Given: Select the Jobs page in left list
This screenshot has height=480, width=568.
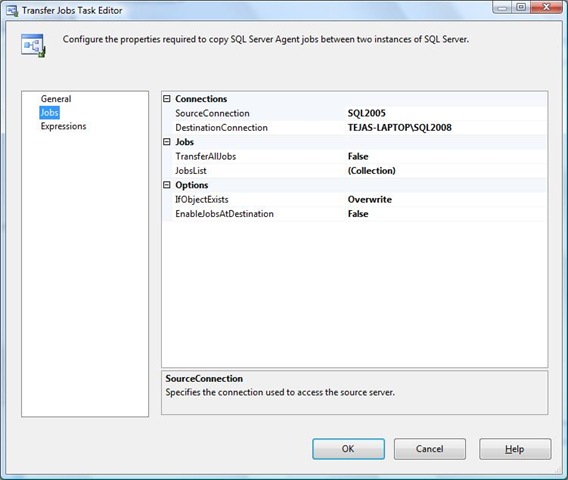Looking at the screenshot, I should [49, 113].
